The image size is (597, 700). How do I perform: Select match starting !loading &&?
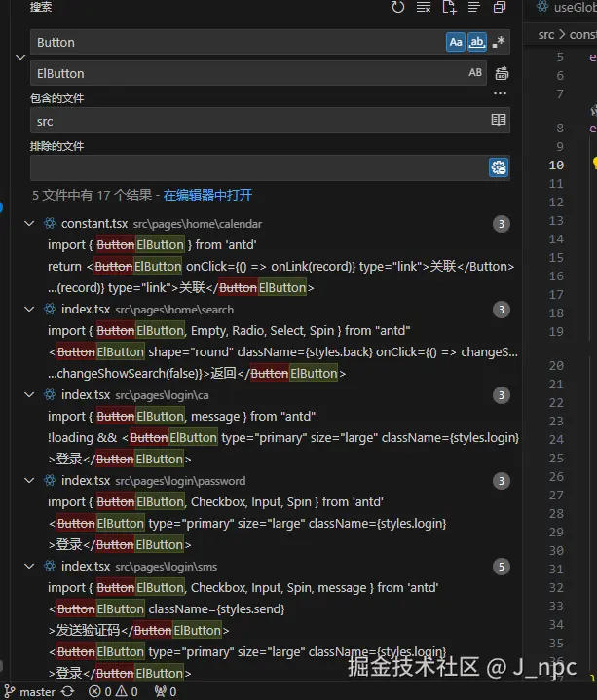pyautogui.click(x=283, y=438)
